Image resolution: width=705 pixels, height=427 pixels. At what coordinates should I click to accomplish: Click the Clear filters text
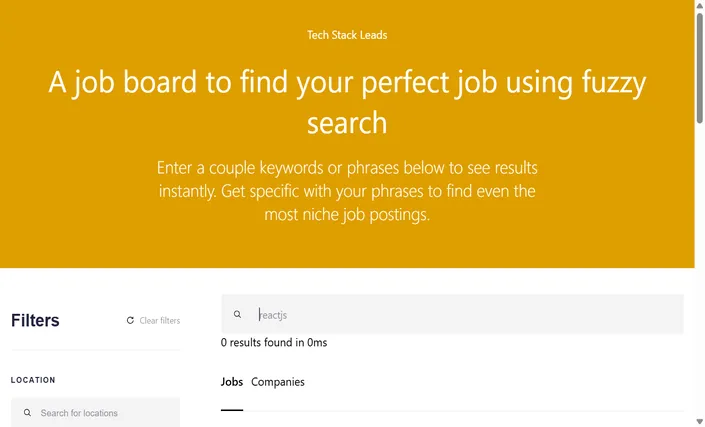[x=160, y=320]
